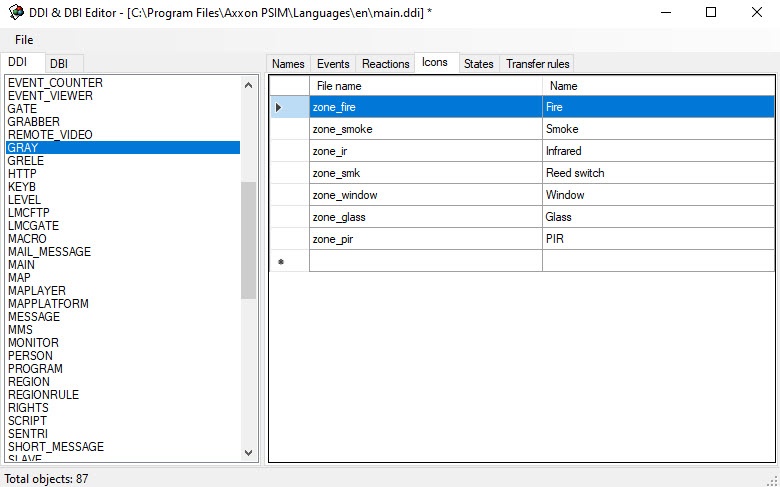Select SCRIPT in object list
Viewport: 780px width, 487px height.
pyautogui.click(x=123, y=420)
